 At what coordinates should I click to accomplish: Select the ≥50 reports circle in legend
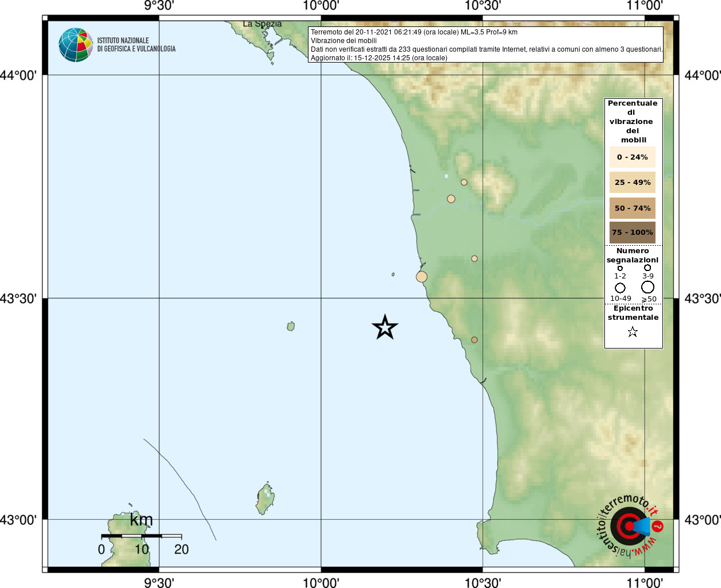coord(647,287)
